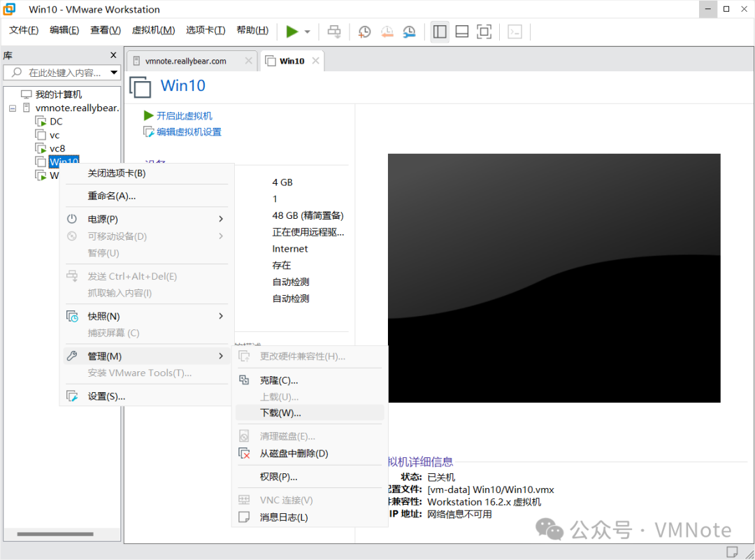
Task: Click 编辑虚拟机设置 link
Action: (x=189, y=132)
